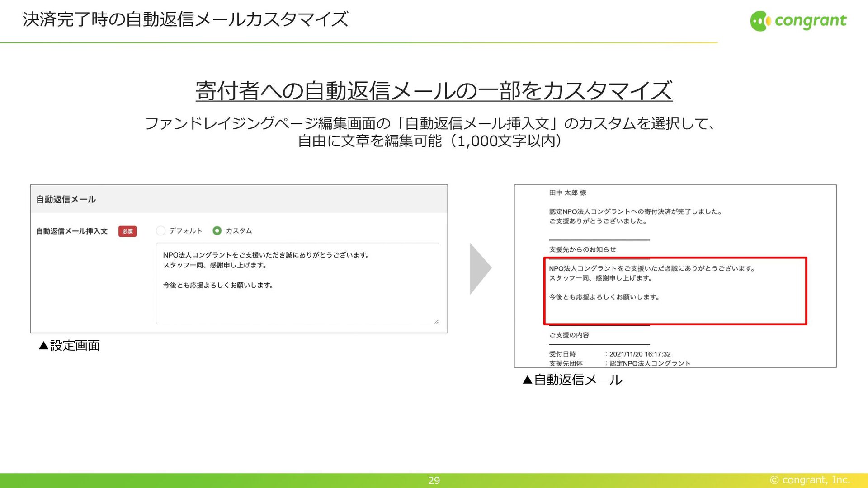This screenshot has width=868, height=488.
Task: Select the デフォルト radio button
Action: coord(160,231)
